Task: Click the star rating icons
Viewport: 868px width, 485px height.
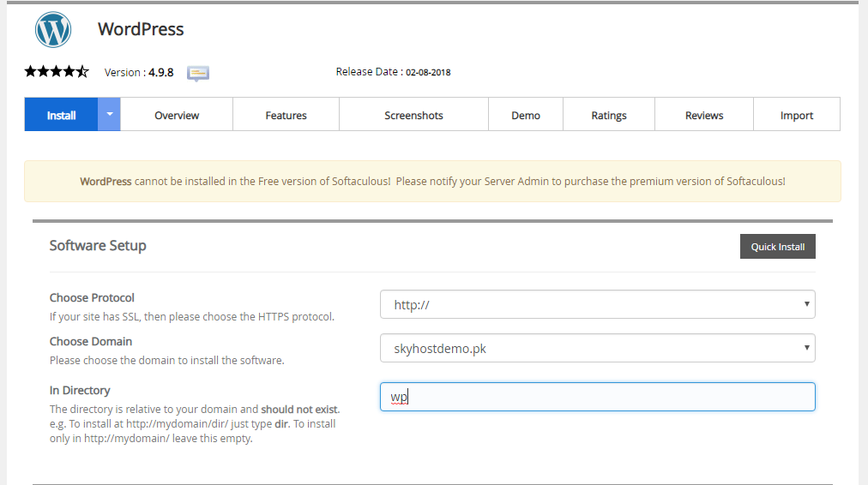Action: tap(57, 71)
